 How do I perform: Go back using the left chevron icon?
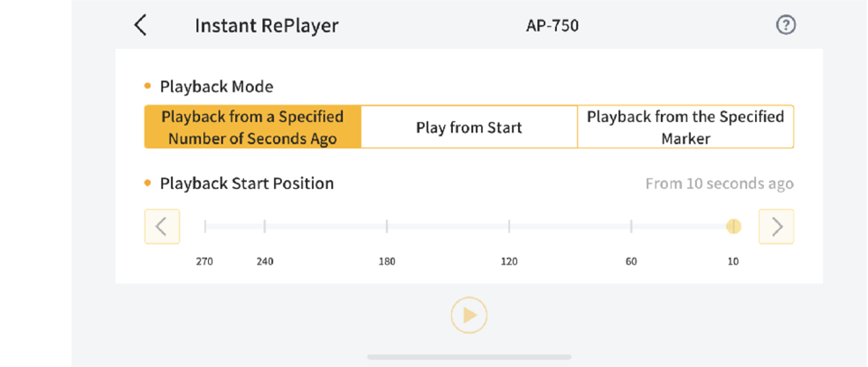(140, 25)
